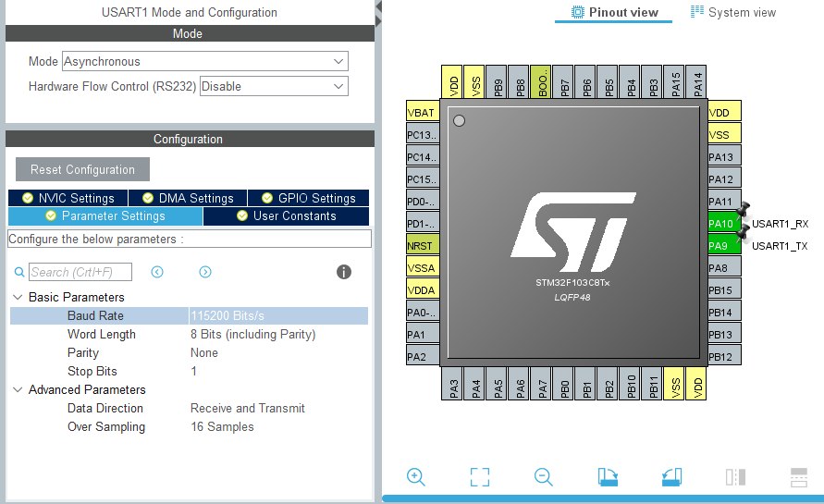824x504 pixels.
Task: Click the VDDA pin
Action: [x=423, y=290]
